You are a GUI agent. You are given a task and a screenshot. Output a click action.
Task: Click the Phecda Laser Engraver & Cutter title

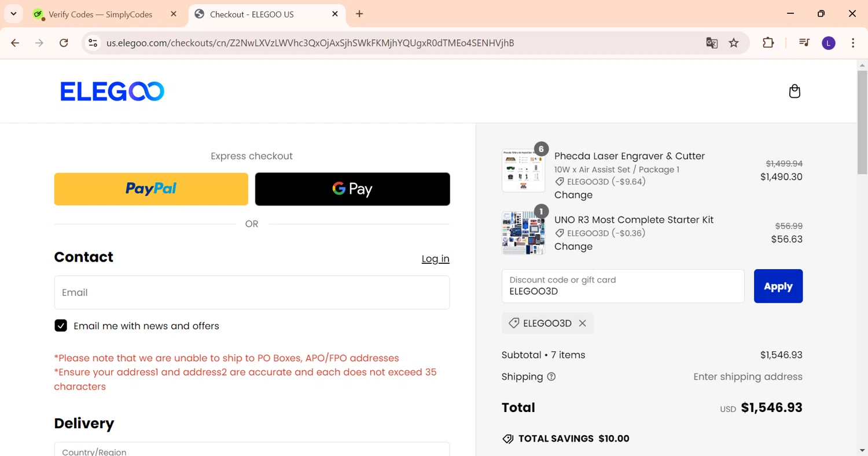tap(630, 156)
